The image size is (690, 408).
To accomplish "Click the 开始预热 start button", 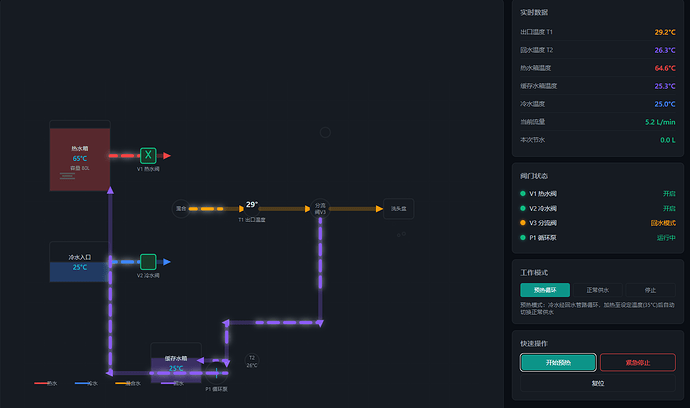I will tap(558, 363).
